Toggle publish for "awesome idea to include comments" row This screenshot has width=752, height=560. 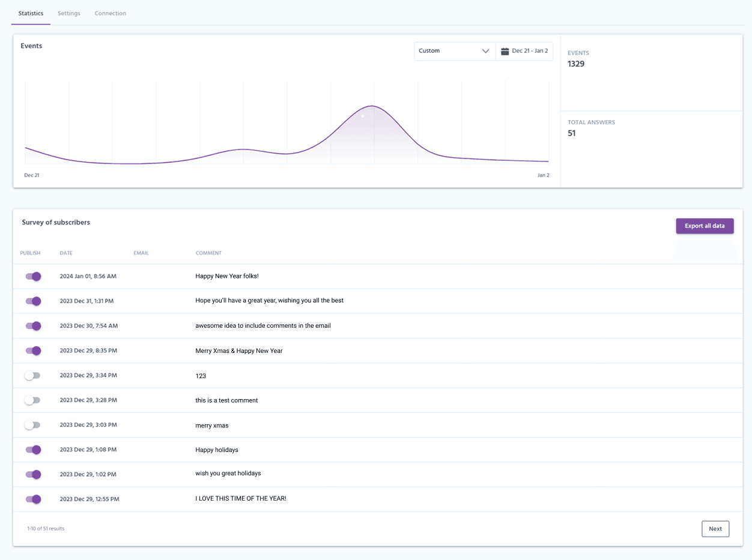pyautogui.click(x=33, y=326)
